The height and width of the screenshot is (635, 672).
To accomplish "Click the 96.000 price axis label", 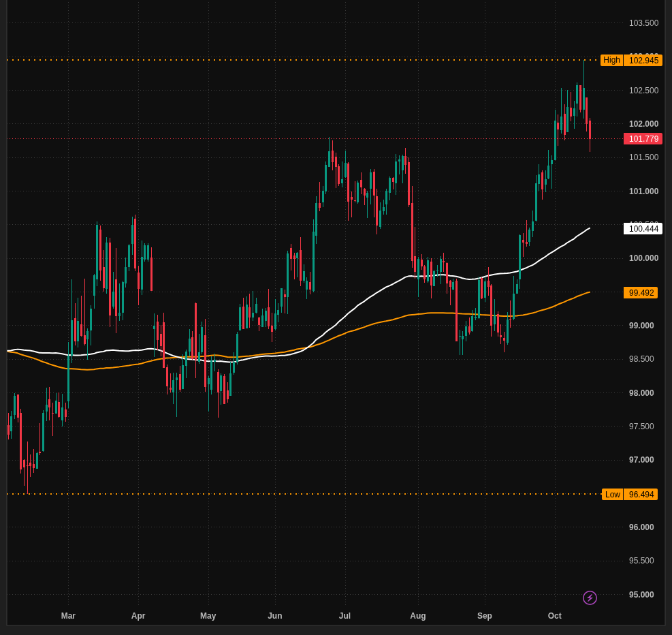I will [x=641, y=527].
